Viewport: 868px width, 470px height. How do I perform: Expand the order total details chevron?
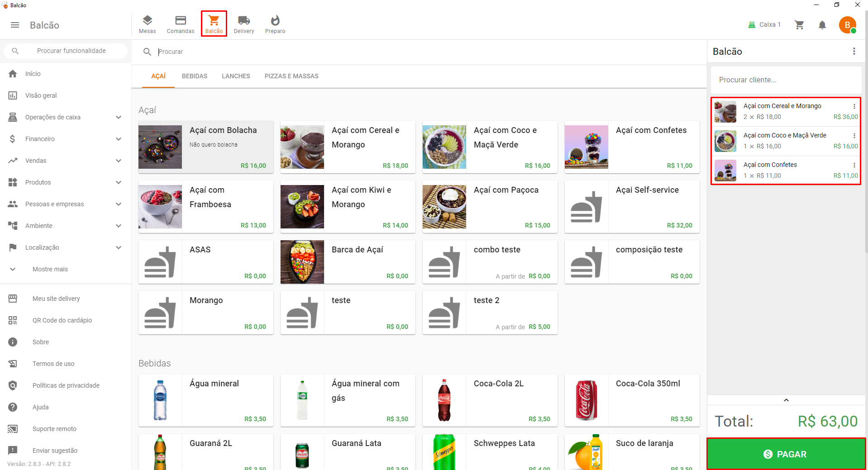click(x=786, y=400)
